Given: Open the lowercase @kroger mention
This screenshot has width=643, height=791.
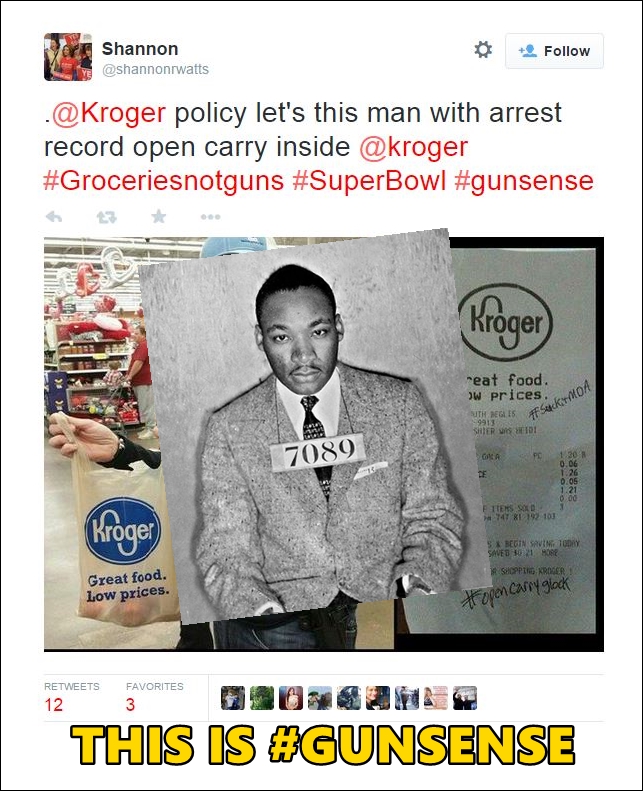Looking at the screenshot, I should pos(414,147).
